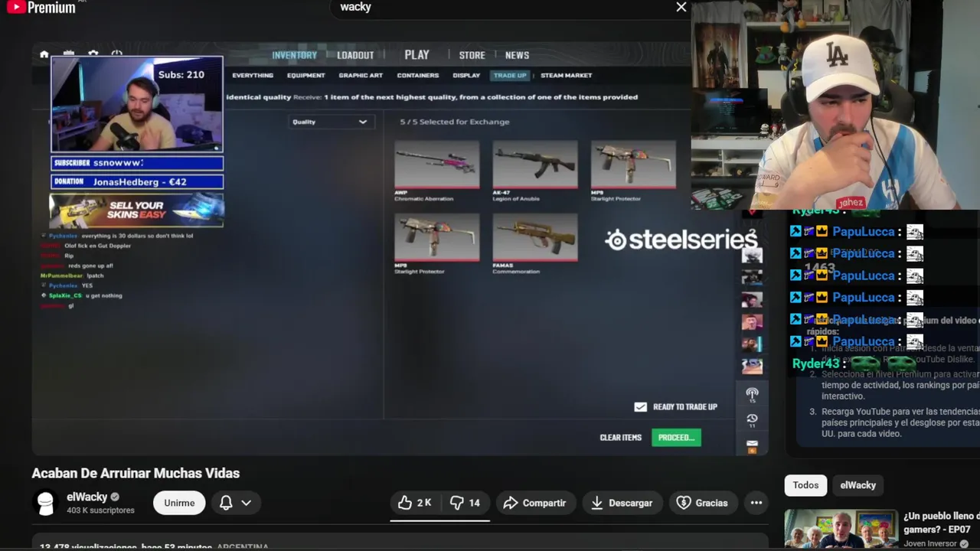Clear the search box with the X icon
This screenshot has width=980, height=551.
pos(681,7)
